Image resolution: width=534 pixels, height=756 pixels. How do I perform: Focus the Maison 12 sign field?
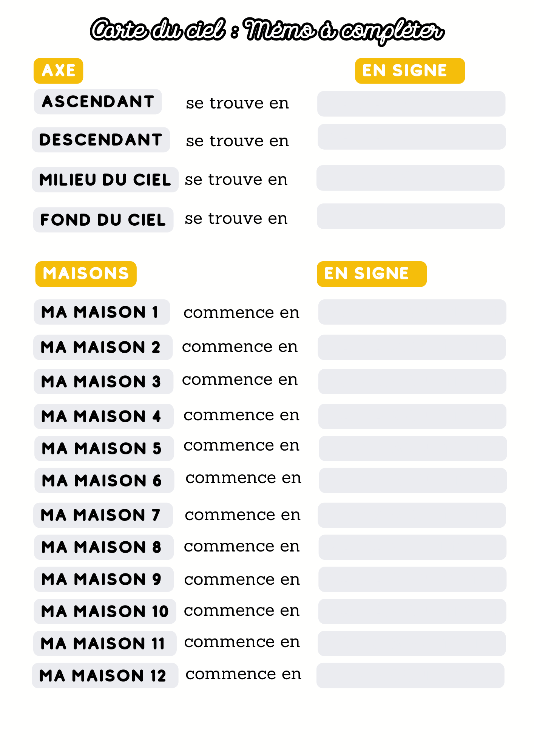[410, 675]
